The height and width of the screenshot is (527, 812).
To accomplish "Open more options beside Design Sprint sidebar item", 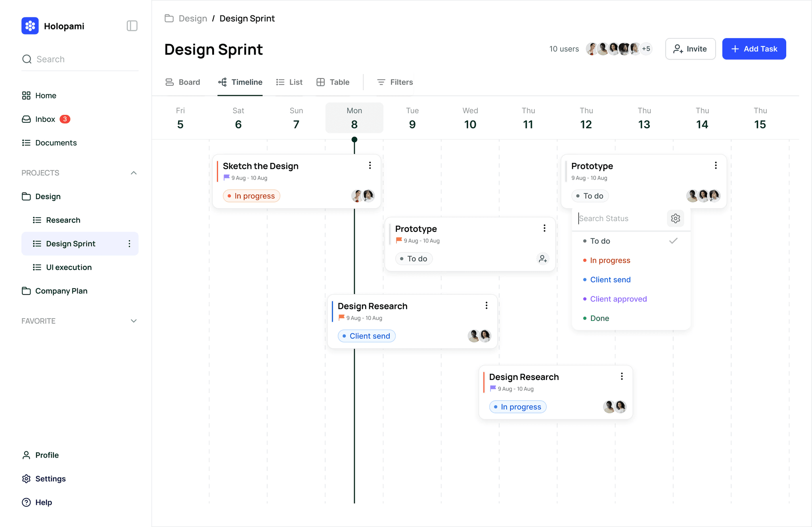I will [129, 244].
